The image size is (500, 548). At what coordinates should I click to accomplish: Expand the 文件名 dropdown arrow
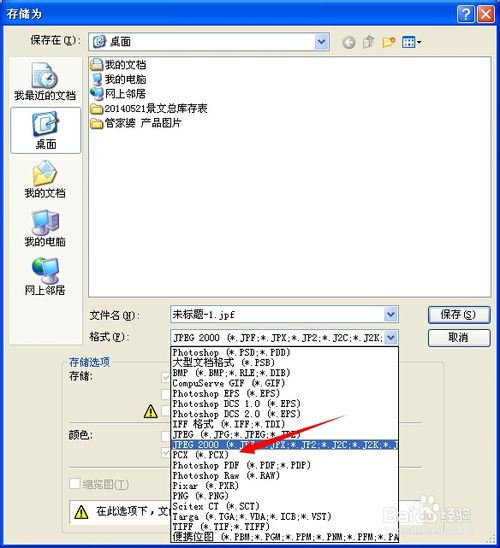pos(391,314)
